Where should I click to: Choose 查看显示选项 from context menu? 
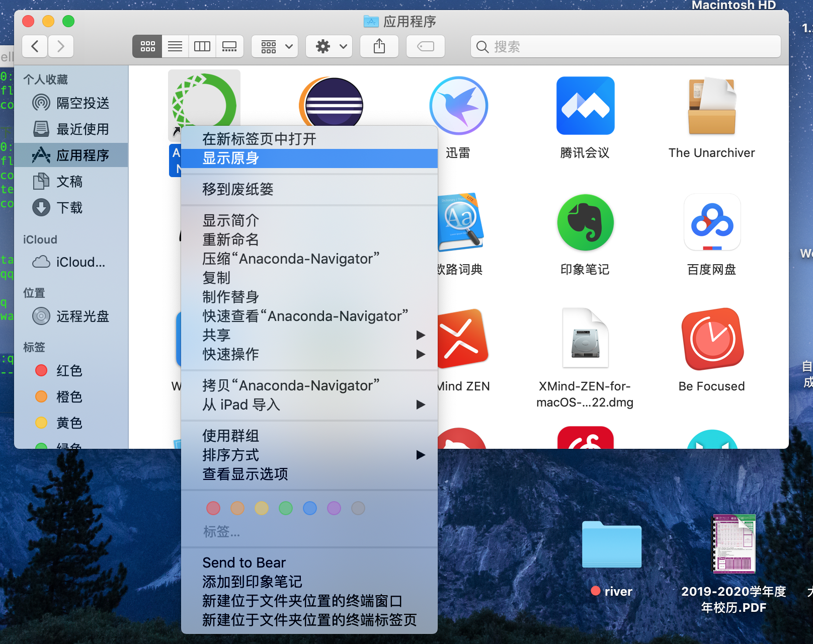pyautogui.click(x=309, y=474)
